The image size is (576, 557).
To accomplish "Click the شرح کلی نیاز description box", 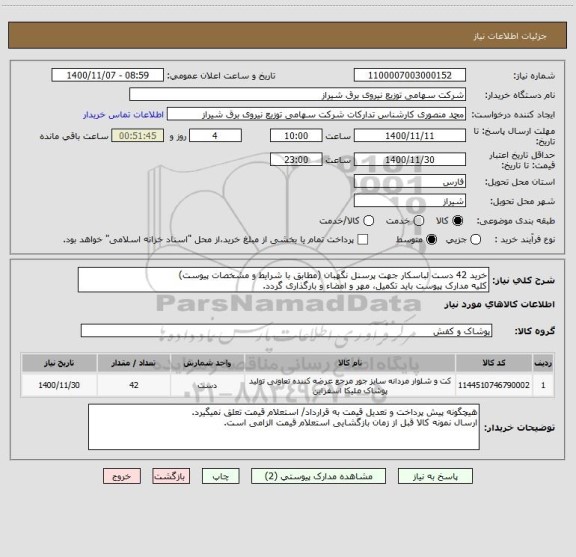I will point(284,280).
